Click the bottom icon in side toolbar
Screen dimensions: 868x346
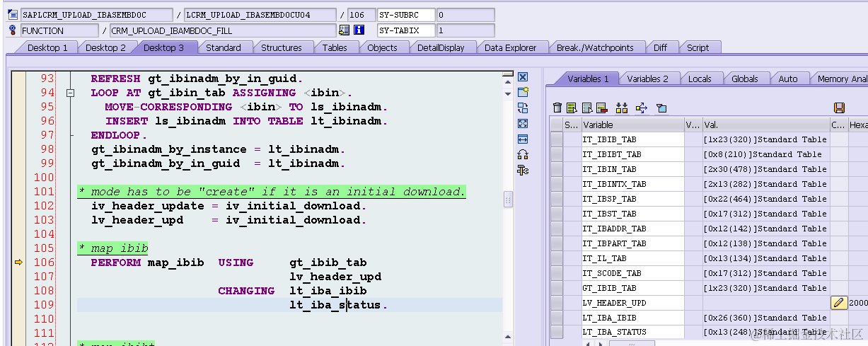click(523, 170)
